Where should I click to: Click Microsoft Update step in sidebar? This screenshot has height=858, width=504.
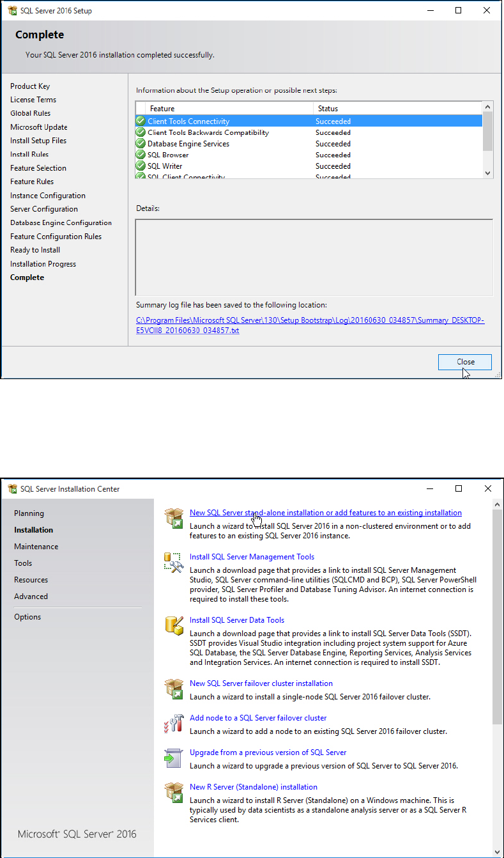click(38, 127)
